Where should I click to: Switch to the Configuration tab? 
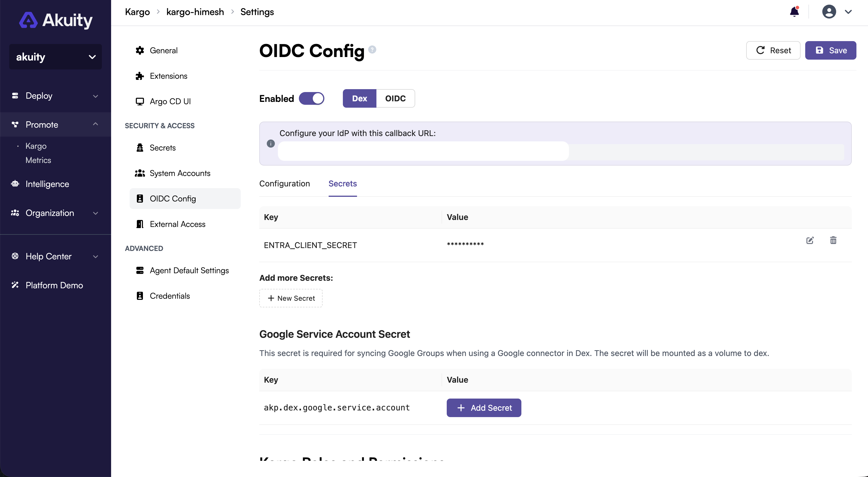[284, 184]
